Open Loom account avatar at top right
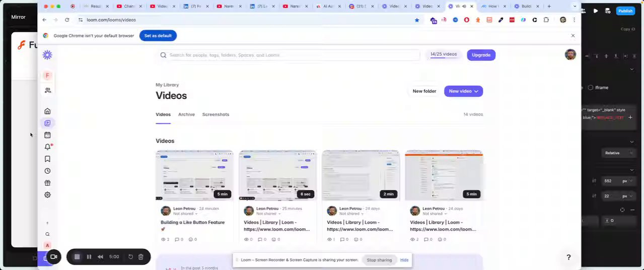644x270 pixels. point(570,54)
